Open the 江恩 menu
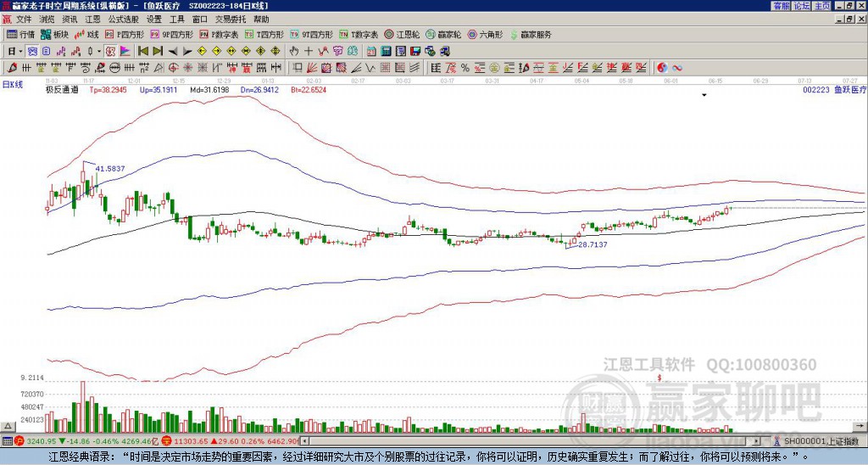The width and height of the screenshot is (868, 465). [92, 20]
